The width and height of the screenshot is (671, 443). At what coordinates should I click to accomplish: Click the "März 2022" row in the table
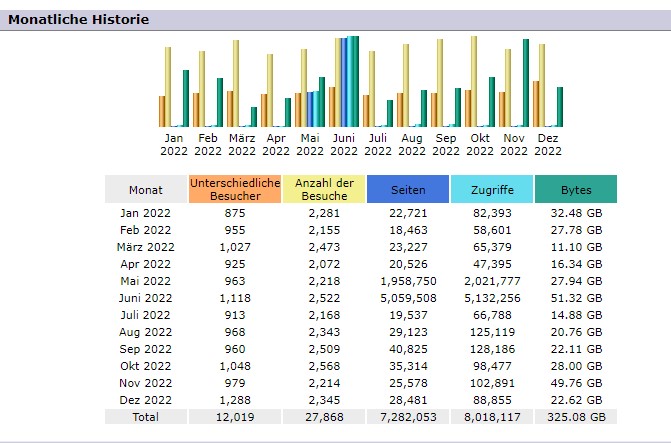[x=145, y=247]
